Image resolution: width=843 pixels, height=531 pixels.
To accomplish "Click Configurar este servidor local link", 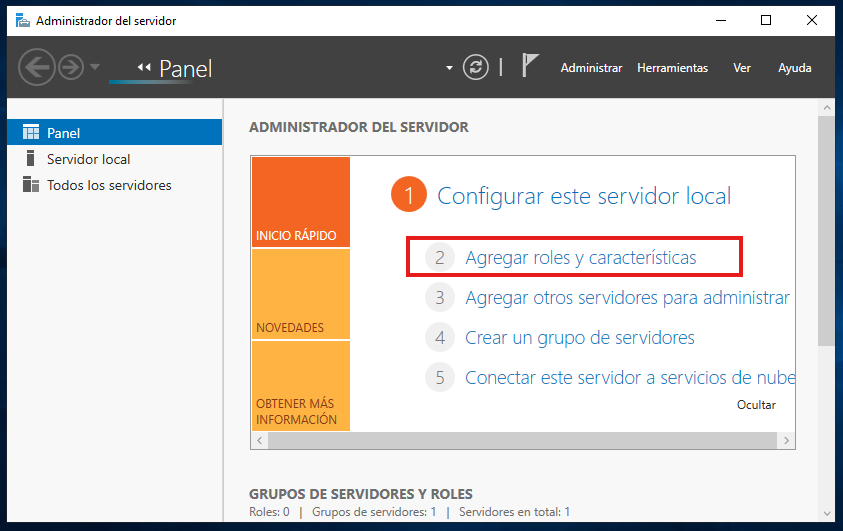I will click(x=584, y=196).
